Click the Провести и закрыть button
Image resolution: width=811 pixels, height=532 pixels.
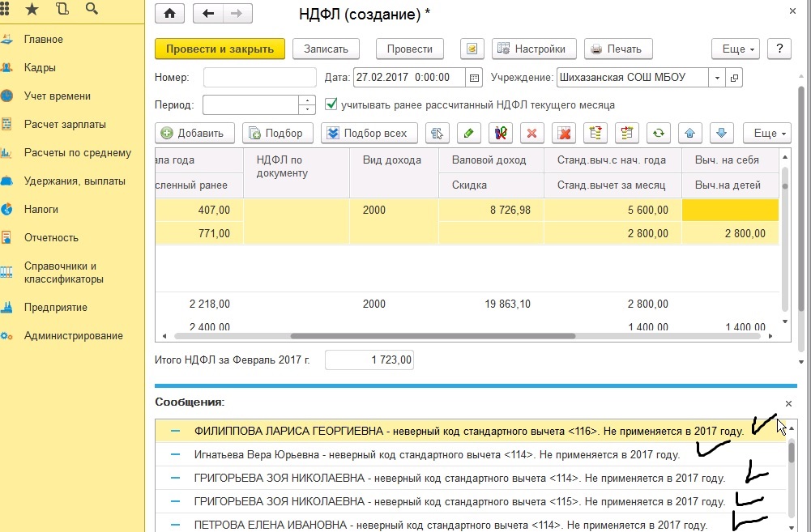pyautogui.click(x=220, y=49)
